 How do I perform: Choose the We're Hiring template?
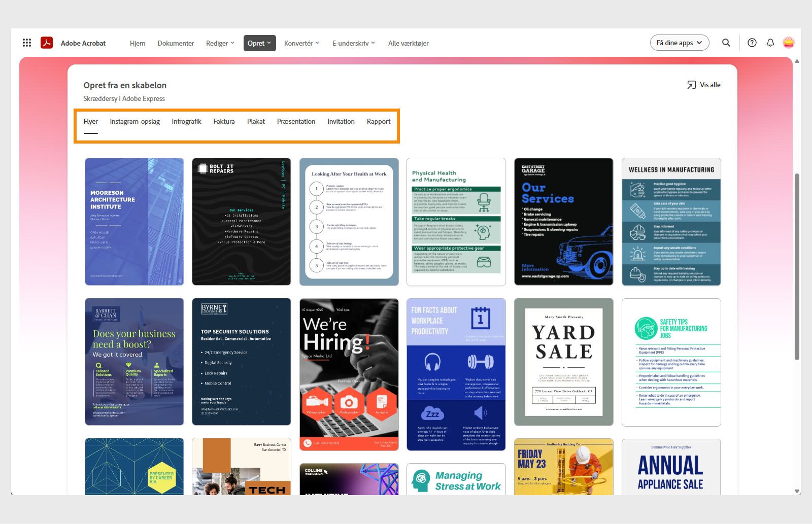click(349, 374)
